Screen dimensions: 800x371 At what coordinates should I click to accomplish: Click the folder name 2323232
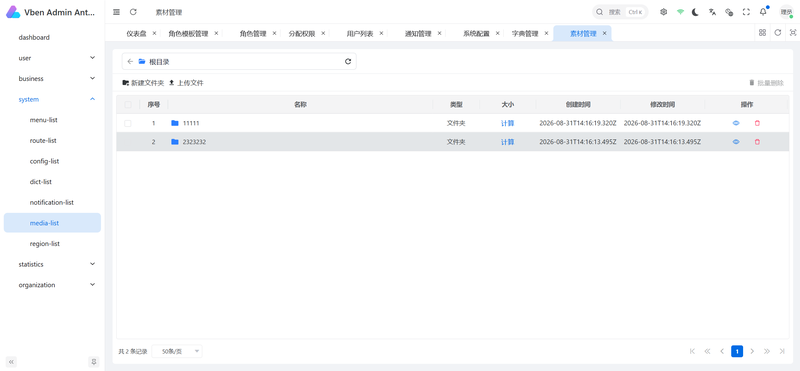(x=194, y=142)
